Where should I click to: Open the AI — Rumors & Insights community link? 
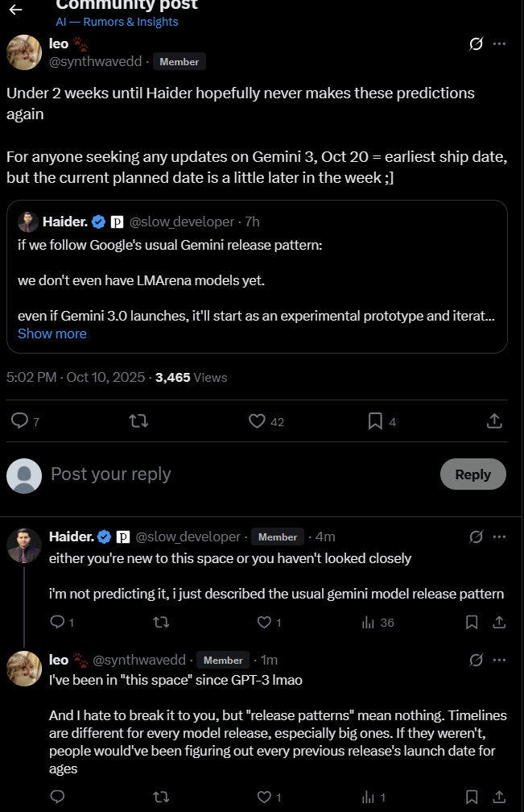coord(118,22)
